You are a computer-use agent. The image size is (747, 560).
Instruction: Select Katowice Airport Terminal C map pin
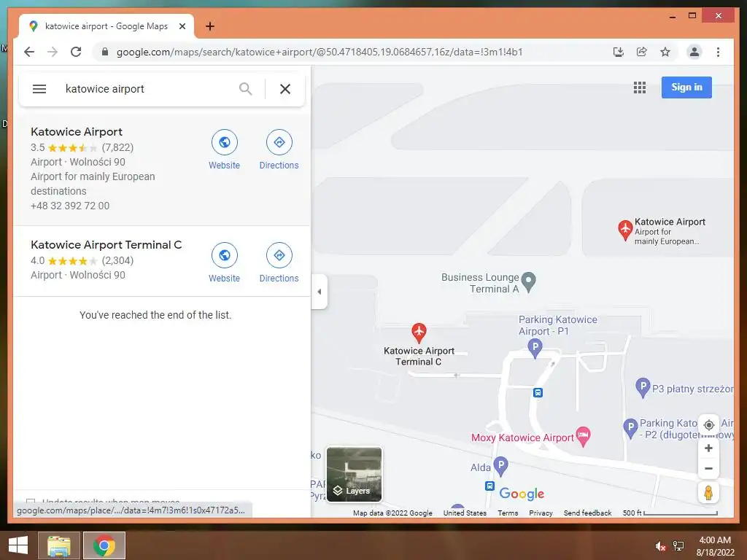pos(419,332)
